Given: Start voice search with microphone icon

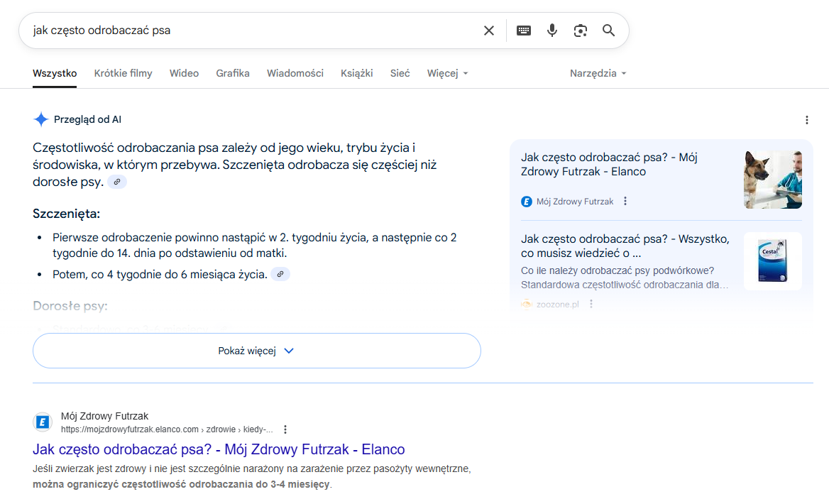Looking at the screenshot, I should [x=552, y=31].
